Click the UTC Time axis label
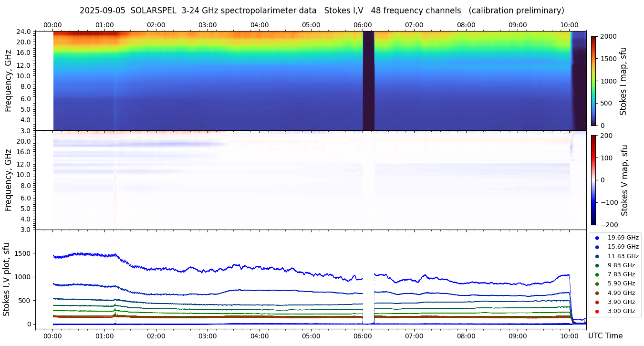The height and width of the screenshot is (346, 644). (605, 336)
